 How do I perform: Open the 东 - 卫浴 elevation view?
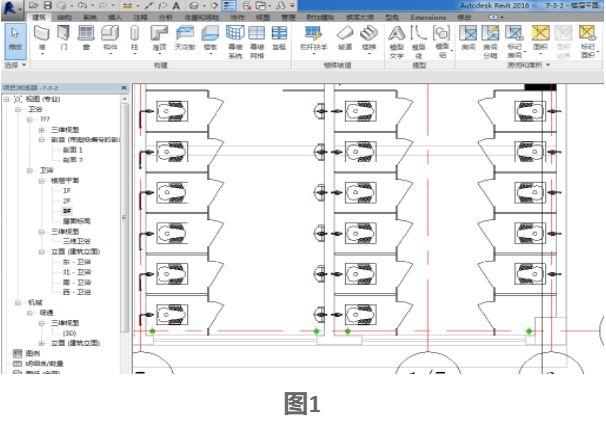77,262
